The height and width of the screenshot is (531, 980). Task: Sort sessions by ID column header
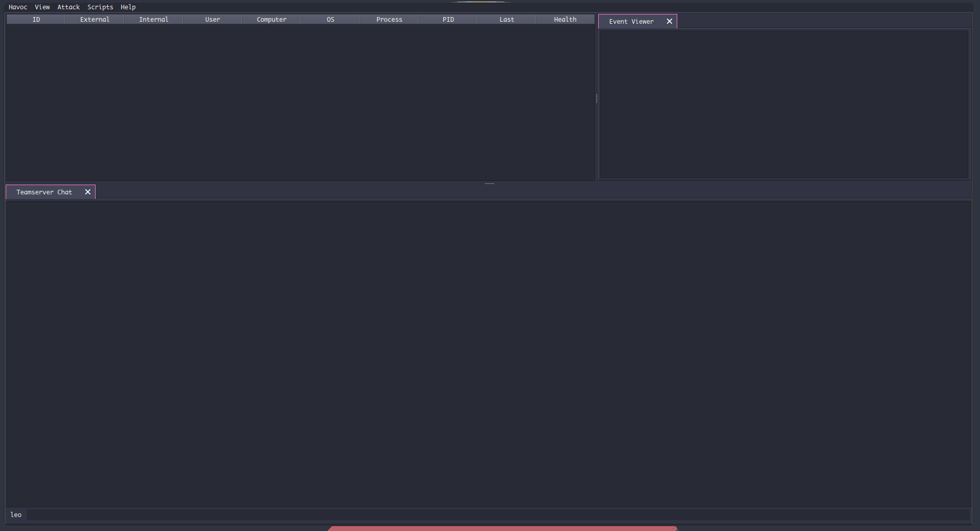(x=36, y=20)
